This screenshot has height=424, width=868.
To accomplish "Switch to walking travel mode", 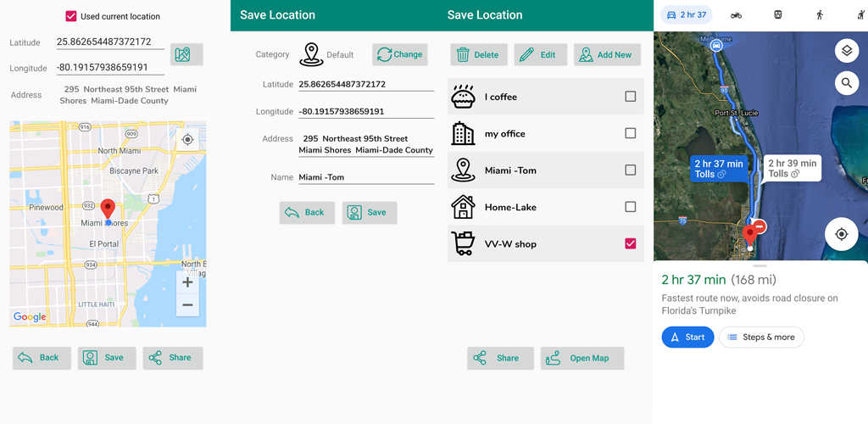I will coord(820,15).
